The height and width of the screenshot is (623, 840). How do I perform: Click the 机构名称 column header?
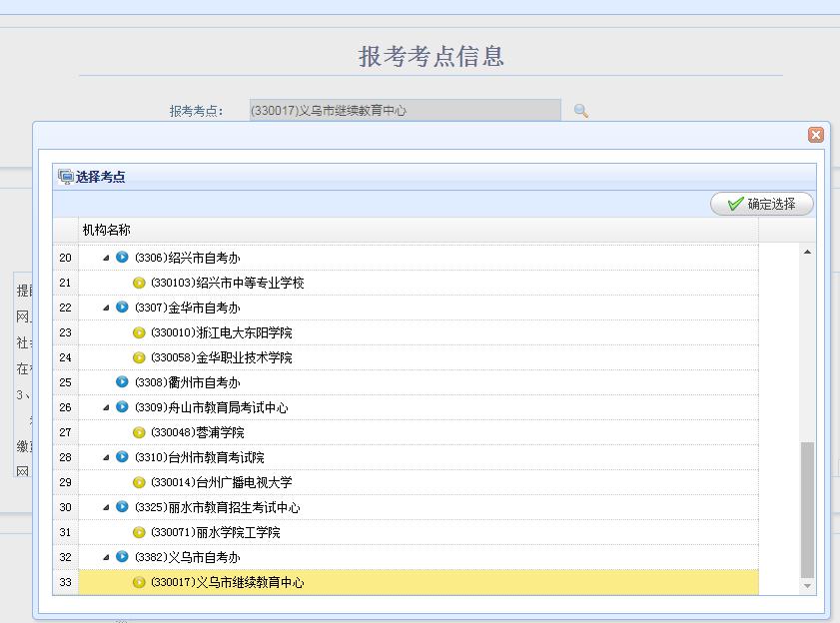click(x=106, y=231)
